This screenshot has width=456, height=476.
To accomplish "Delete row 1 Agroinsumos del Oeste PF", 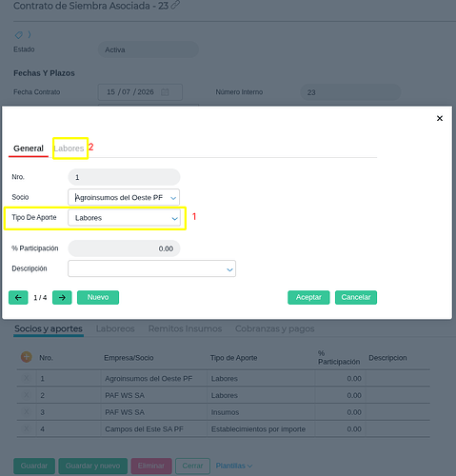I will pyautogui.click(x=27, y=378).
